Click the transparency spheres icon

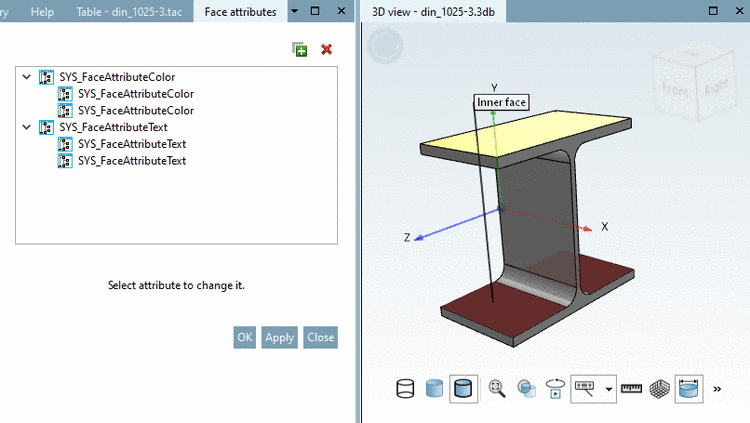[x=526, y=389]
